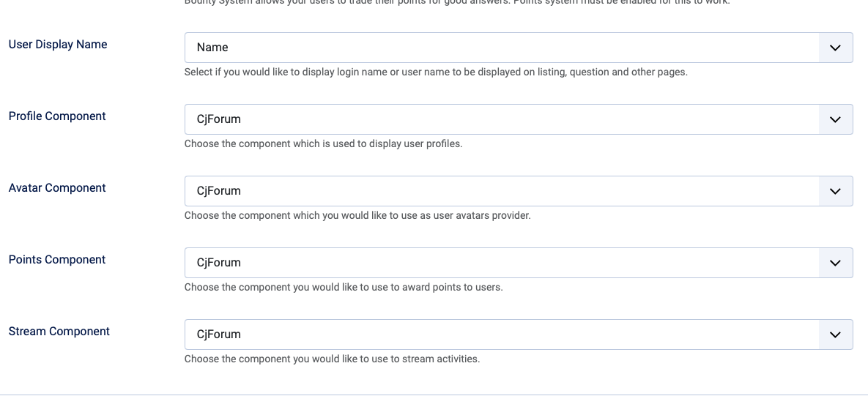868x396 pixels.
Task: Click the help text about user avatars provider
Action: pyautogui.click(x=357, y=216)
